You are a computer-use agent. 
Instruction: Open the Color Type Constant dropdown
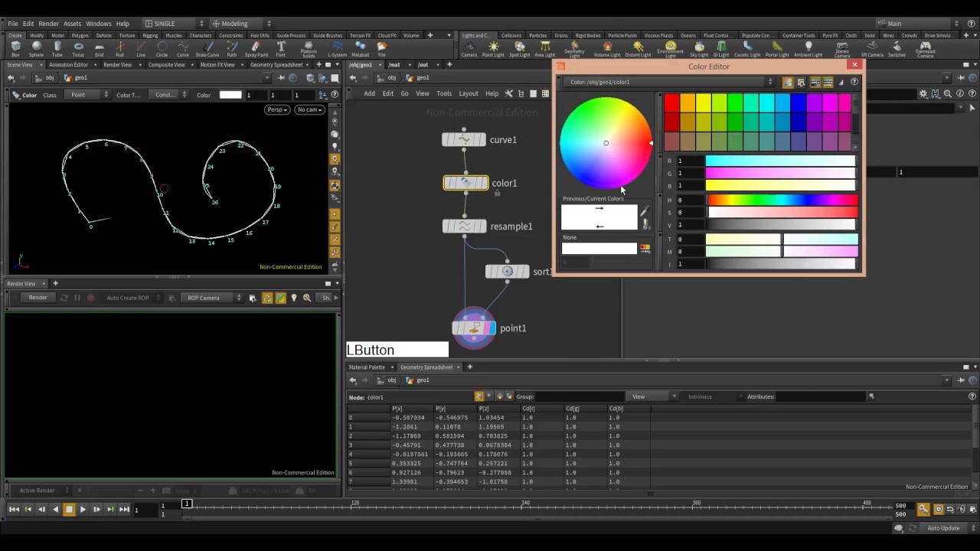click(x=170, y=95)
